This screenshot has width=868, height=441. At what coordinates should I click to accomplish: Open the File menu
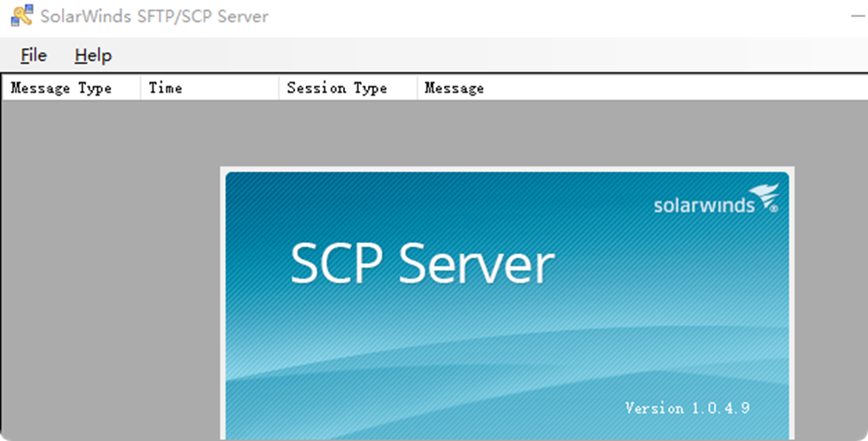coord(34,55)
